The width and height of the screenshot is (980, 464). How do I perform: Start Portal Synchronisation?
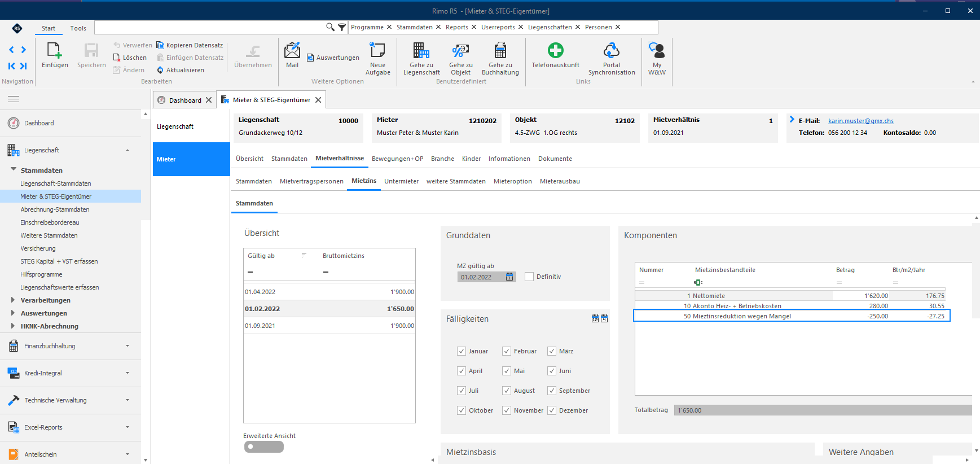(x=612, y=59)
